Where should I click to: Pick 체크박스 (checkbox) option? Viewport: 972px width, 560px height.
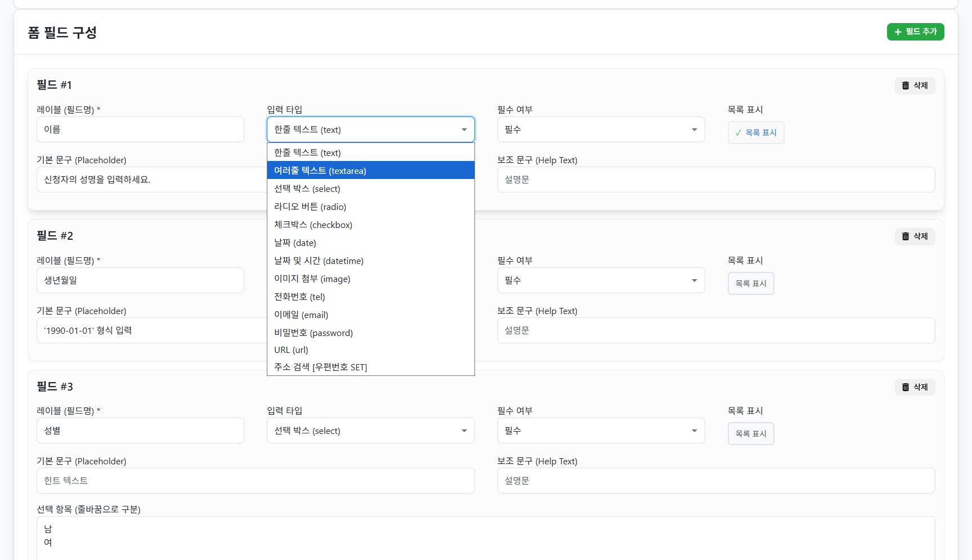[x=371, y=225]
